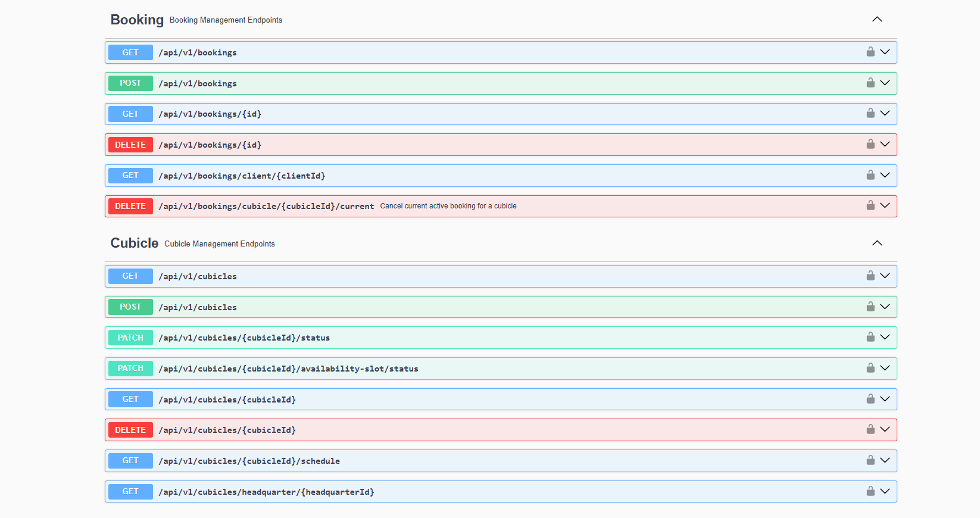Click lock on GET cubicles/headquarter/{headquarterId}

point(870,491)
